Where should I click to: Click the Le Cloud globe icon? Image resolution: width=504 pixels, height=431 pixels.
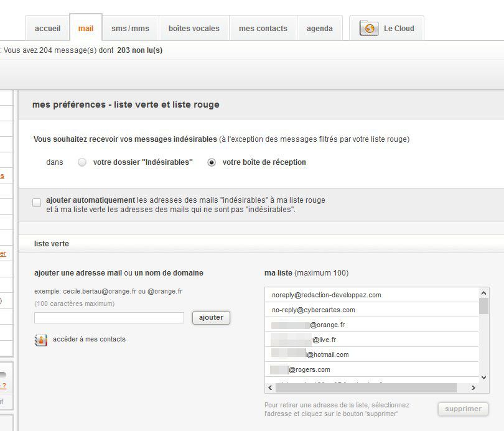click(369, 28)
